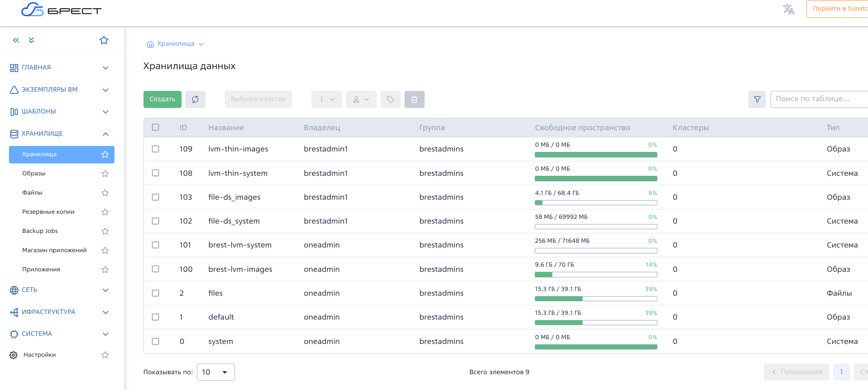Viewport: 868px width, 390px height.
Task: Click the usage bar of brest-lvm-images
Action: (595, 275)
